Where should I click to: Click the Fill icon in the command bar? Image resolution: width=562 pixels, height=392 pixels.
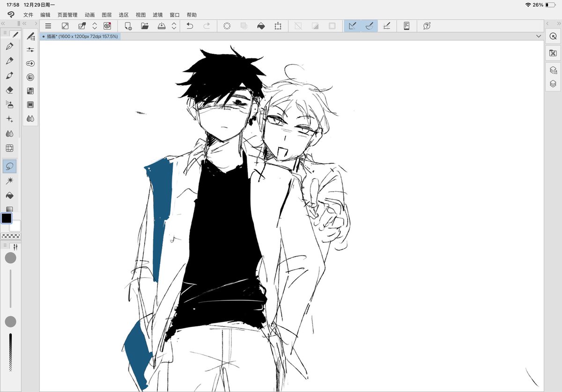click(261, 26)
